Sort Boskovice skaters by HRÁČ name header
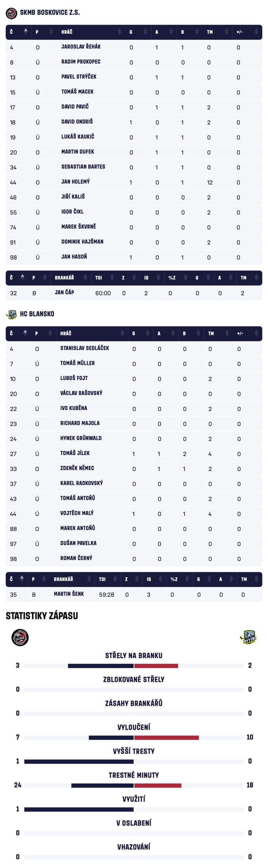This screenshot has height=868, width=268. [67, 32]
